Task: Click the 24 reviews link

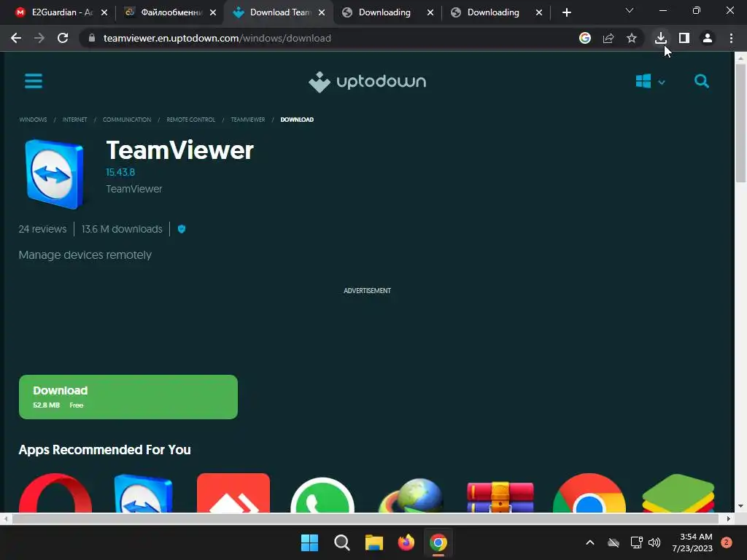Action: coord(42,229)
